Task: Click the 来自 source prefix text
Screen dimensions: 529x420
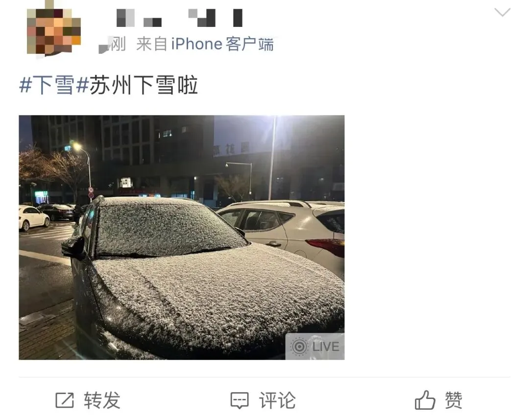Action: tap(152, 44)
